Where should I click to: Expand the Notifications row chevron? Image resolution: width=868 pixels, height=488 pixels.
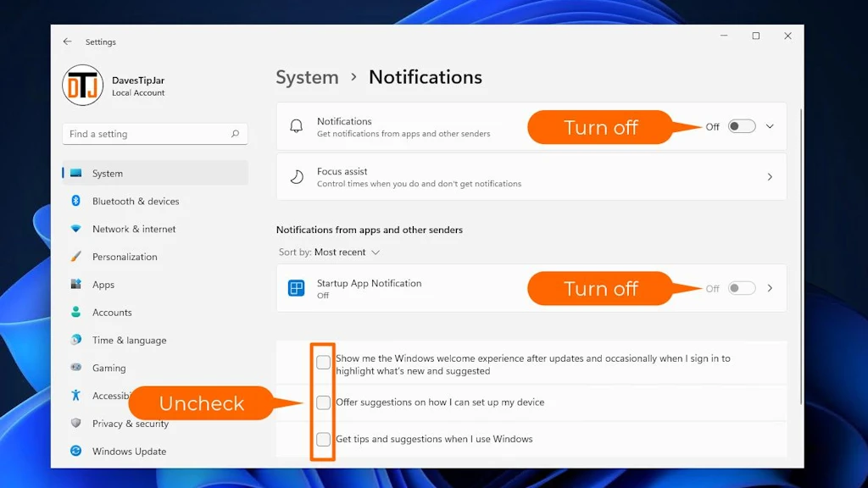point(770,126)
